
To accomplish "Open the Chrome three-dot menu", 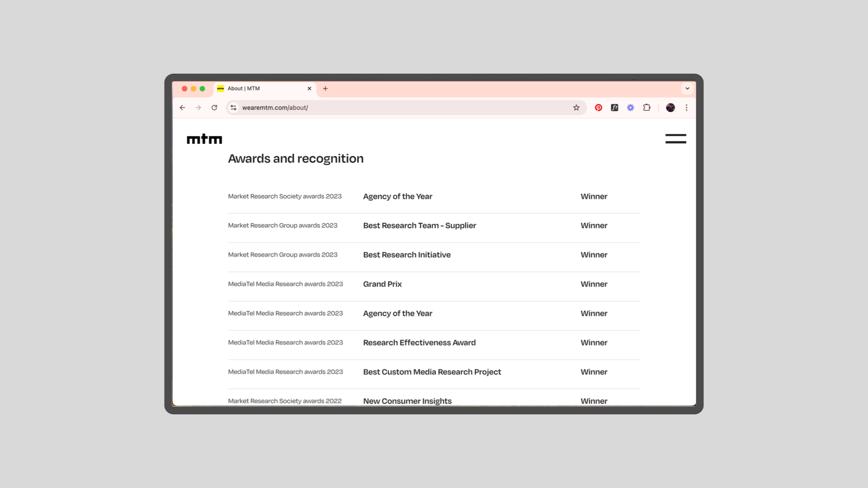I will click(x=686, y=108).
